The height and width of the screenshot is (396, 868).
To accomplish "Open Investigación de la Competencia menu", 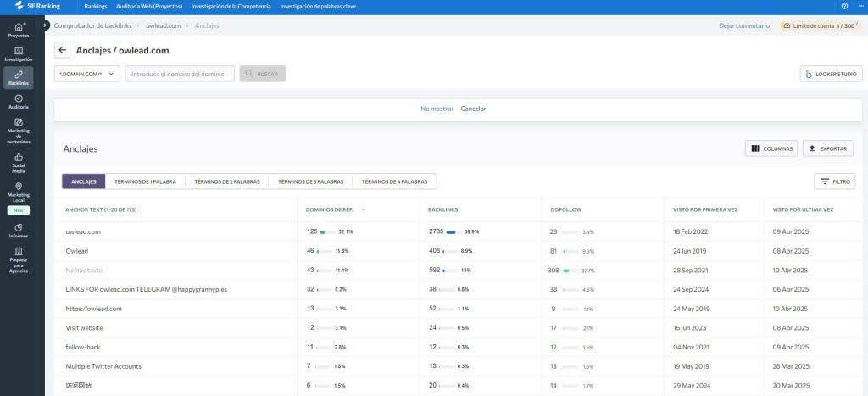I will [x=231, y=7].
